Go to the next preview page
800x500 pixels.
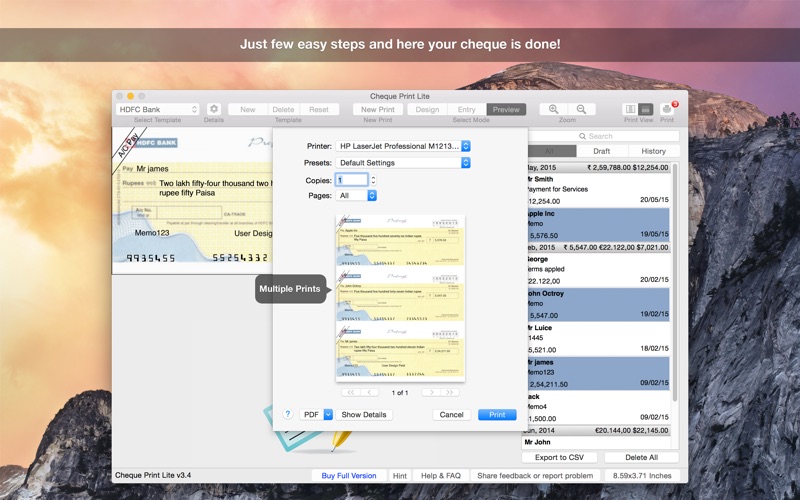[x=431, y=392]
